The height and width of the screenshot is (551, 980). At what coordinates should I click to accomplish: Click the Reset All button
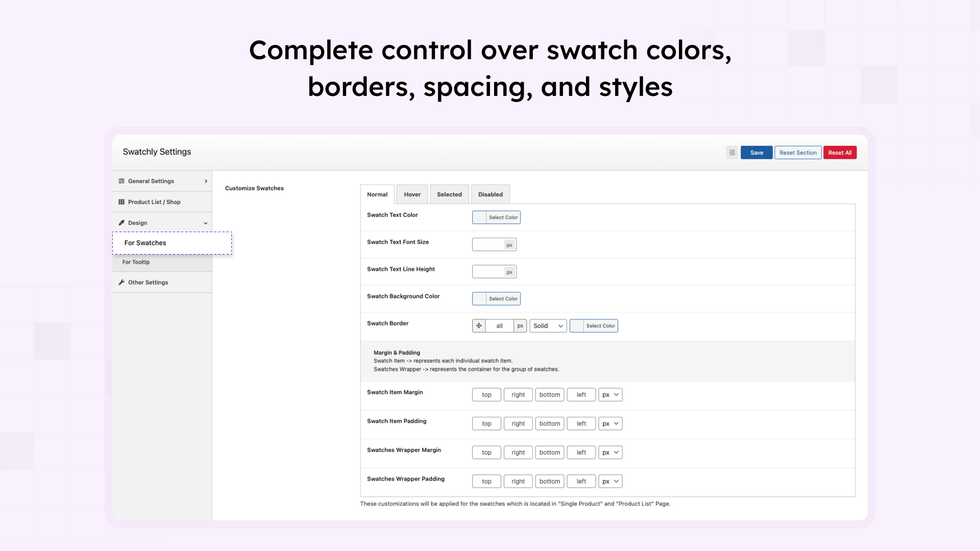(x=840, y=152)
